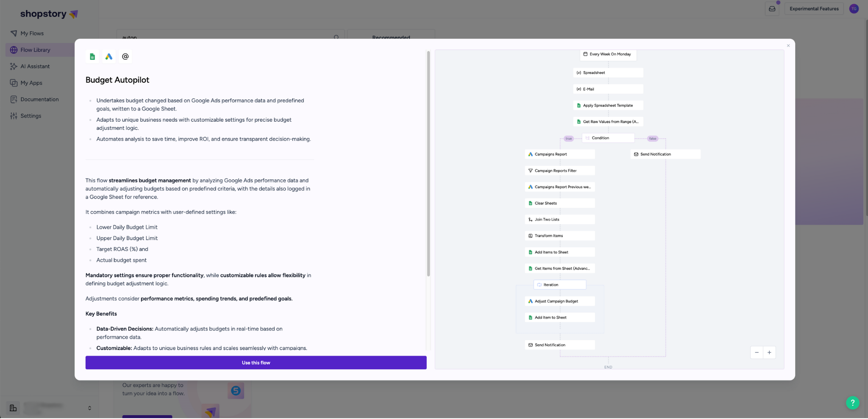The width and height of the screenshot is (868, 419).
Task: Click the true branch label
Action: (569, 139)
